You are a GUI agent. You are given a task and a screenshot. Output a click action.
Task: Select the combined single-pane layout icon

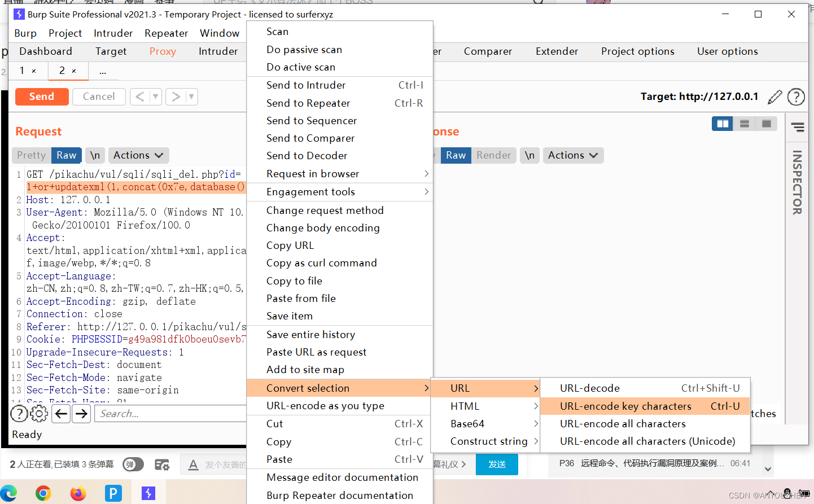tap(767, 124)
